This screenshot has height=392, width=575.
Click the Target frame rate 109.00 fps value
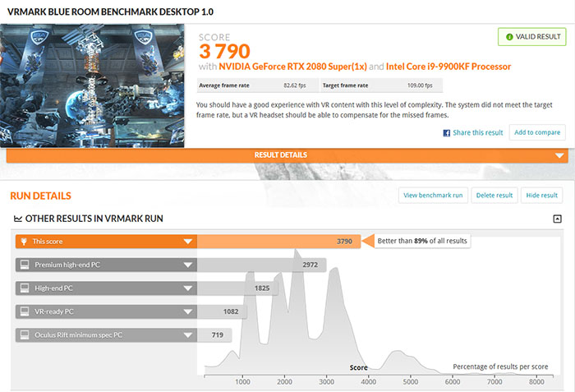click(x=420, y=85)
